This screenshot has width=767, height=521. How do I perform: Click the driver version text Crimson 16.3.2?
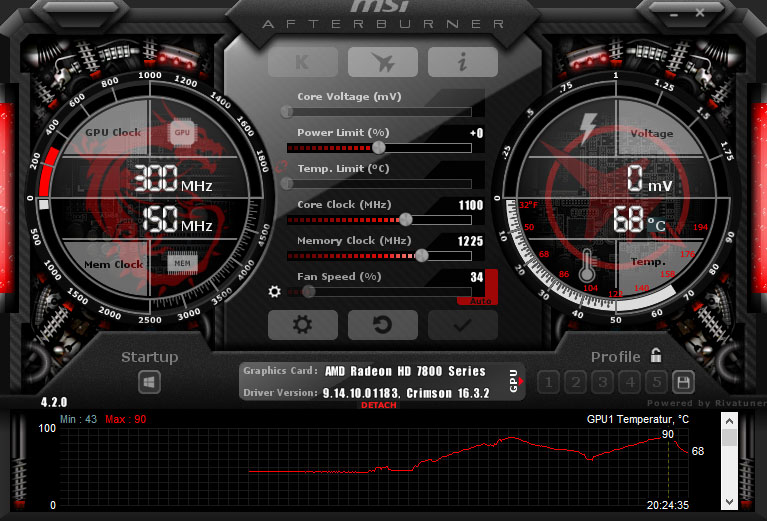[448, 393]
